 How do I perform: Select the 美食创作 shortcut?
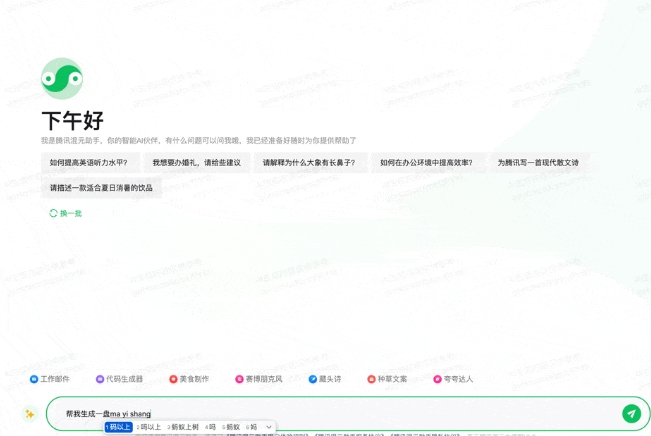click(189, 379)
